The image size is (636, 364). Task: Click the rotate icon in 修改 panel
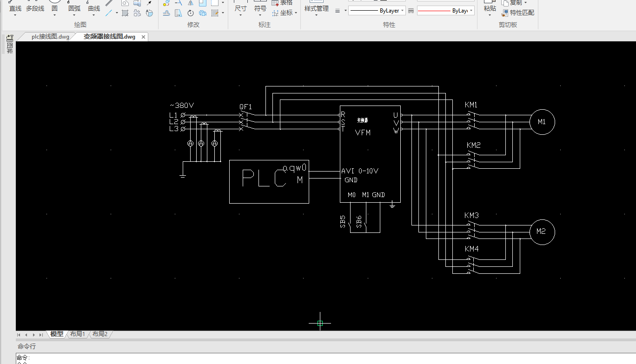pyautogui.click(x=191, y=13)
